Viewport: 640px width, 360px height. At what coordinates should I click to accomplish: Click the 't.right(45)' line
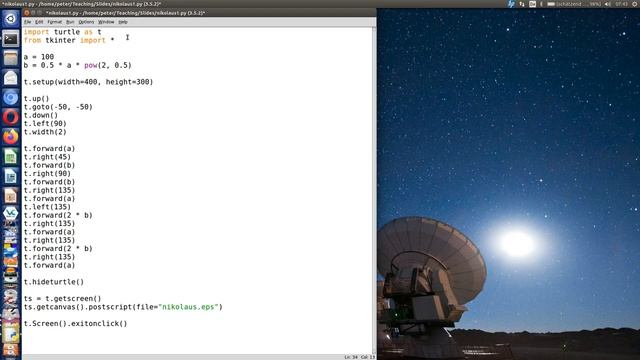click(x=47, y=157)
